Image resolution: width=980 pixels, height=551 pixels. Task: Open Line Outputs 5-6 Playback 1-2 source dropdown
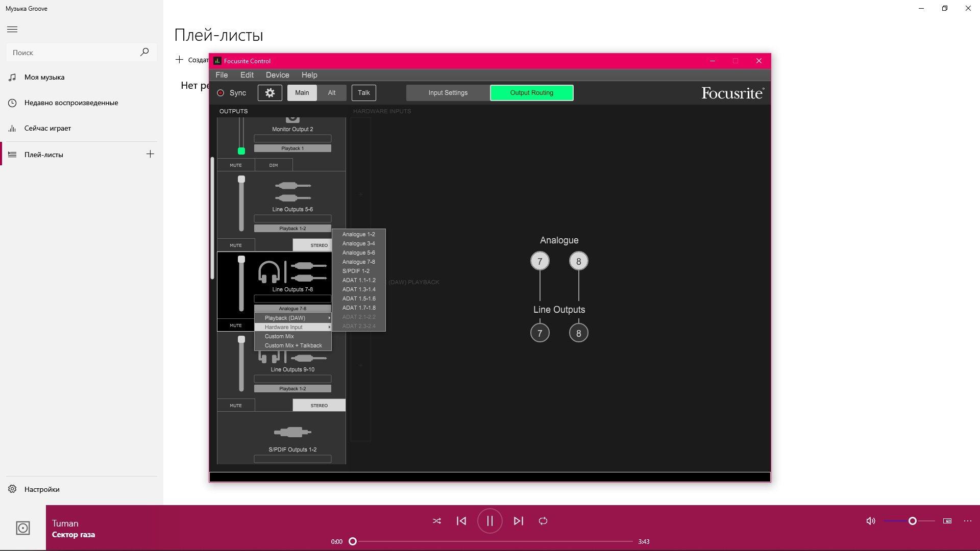[x=292, y=229]
